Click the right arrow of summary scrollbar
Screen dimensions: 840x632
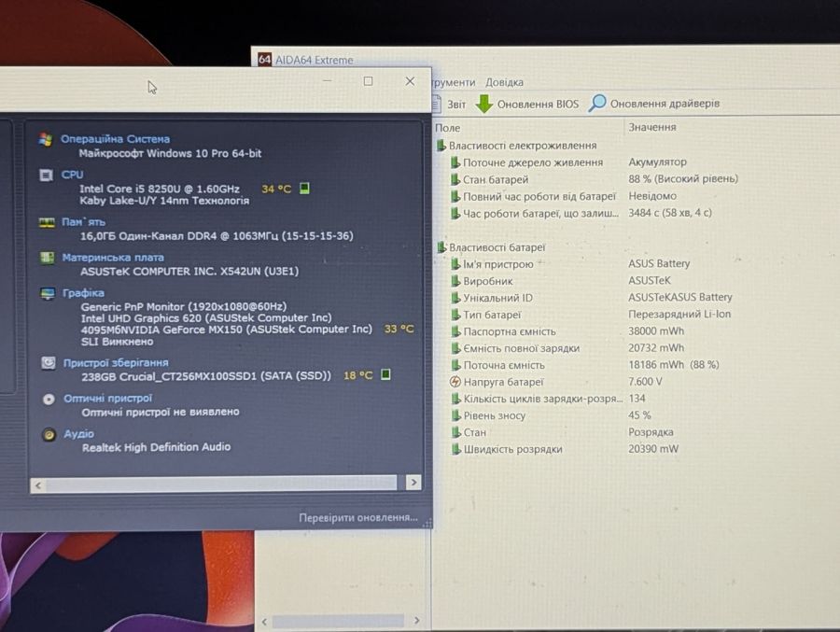(413, 483)
